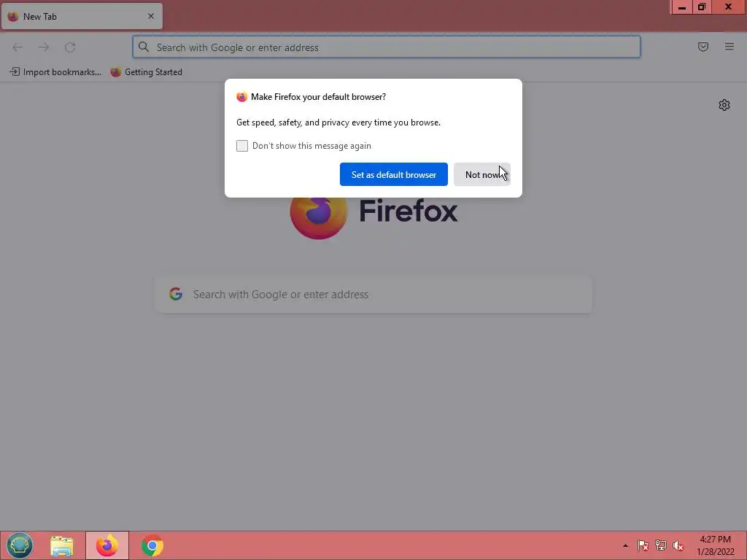Click the Not now button

point(481,174)
